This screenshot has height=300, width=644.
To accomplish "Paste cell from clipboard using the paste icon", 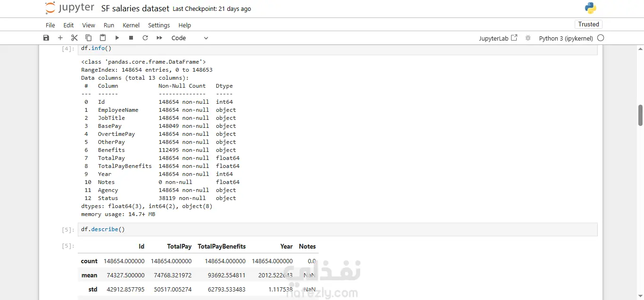I will (103, 38).
